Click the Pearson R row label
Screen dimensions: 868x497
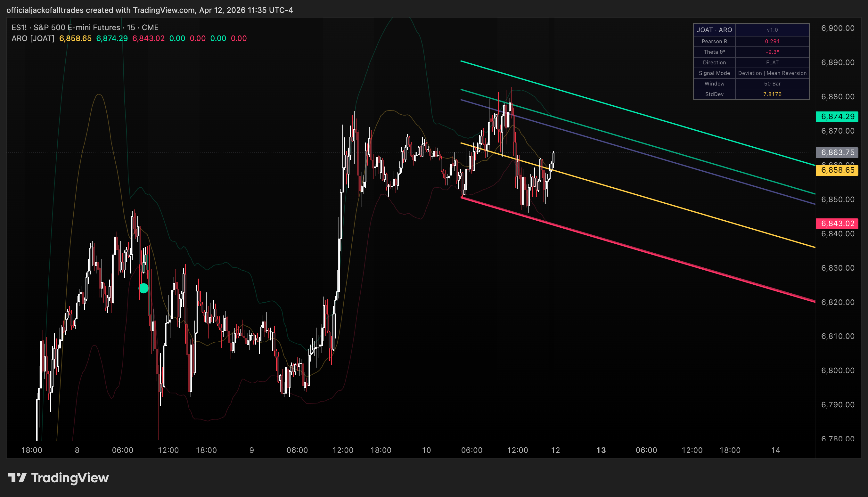click(x=714, y=41)
